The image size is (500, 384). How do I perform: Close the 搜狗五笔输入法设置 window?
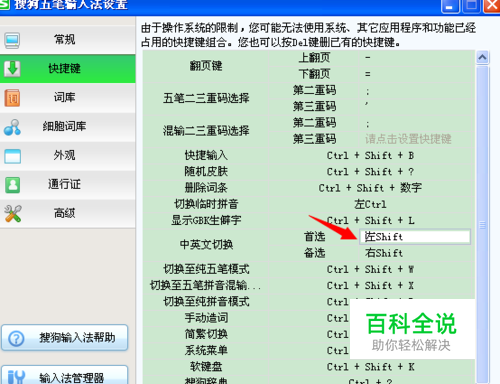pos(492,6)
